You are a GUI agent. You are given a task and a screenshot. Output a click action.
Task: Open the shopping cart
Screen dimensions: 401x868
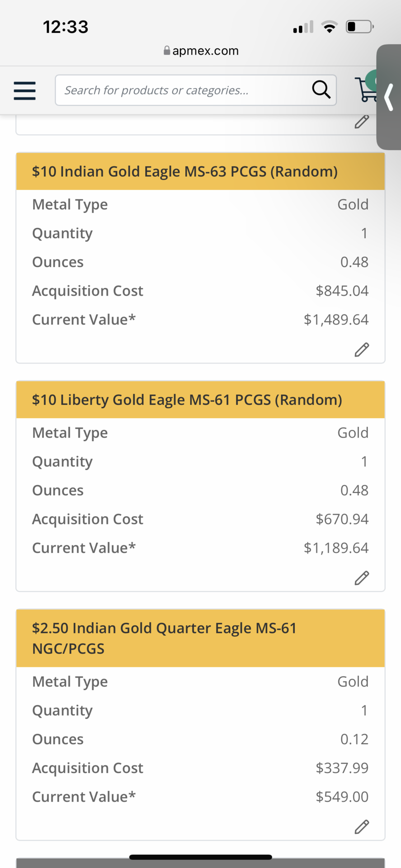[366, 90]
